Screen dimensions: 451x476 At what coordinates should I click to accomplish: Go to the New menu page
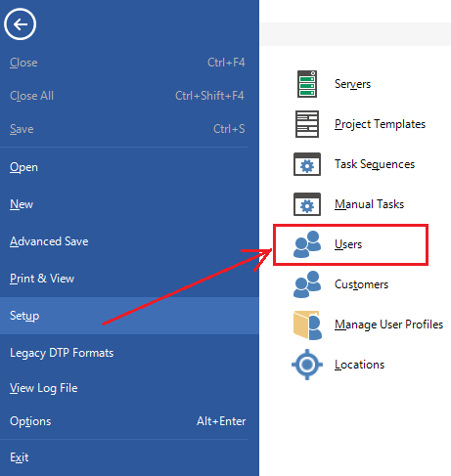(129, 204)
